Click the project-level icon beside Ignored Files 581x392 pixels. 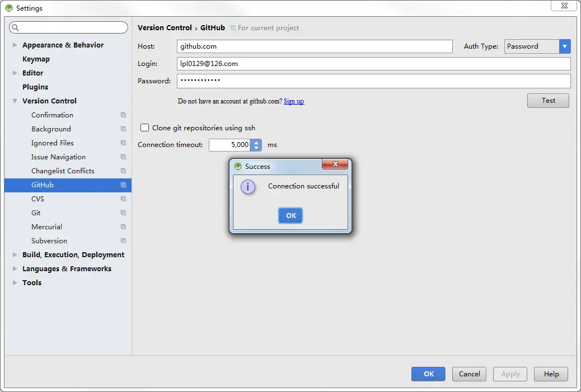(x=123, y=143)
